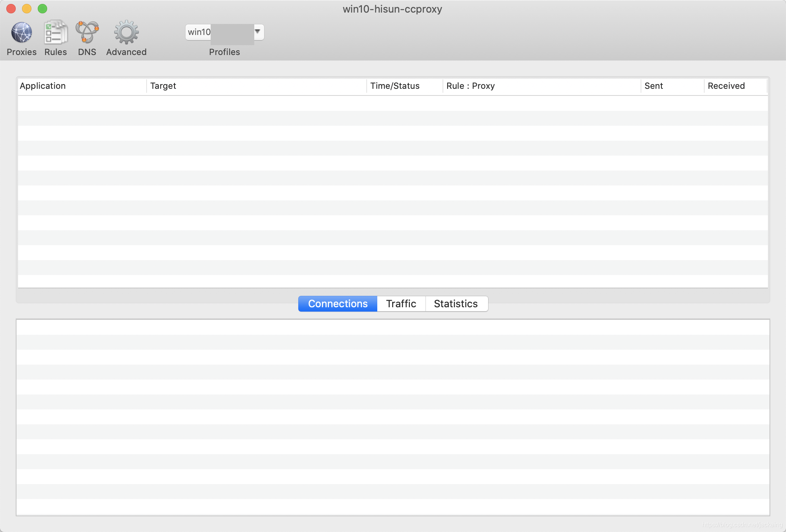The width and height of the screenshot is (786, 532).
Task: Maximize the window with green button
Action: tap(42, 9)
